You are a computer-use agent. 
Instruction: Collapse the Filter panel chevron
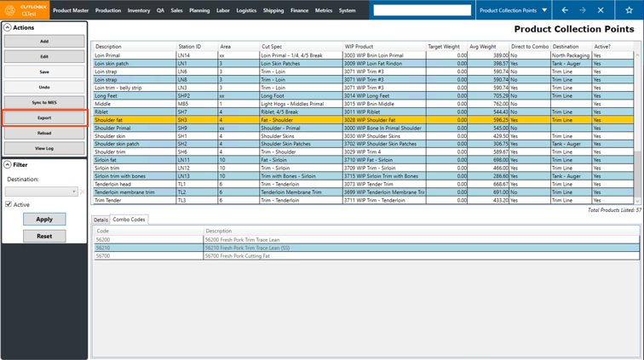click(x=8, y=165)
